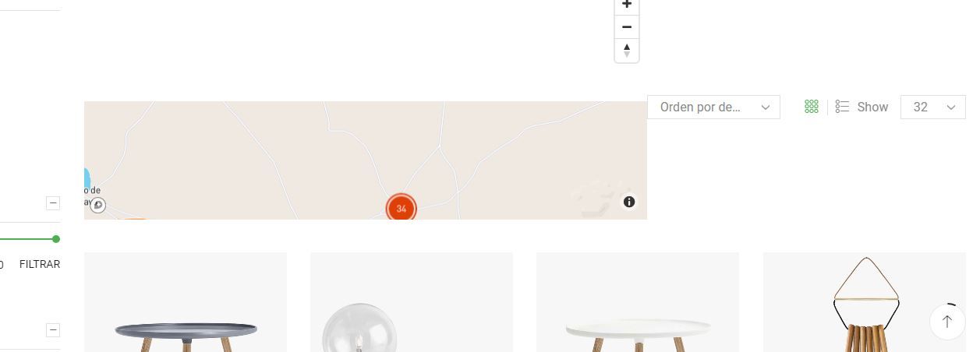Jump back to top with arrow button

click(x=947, y=322)
